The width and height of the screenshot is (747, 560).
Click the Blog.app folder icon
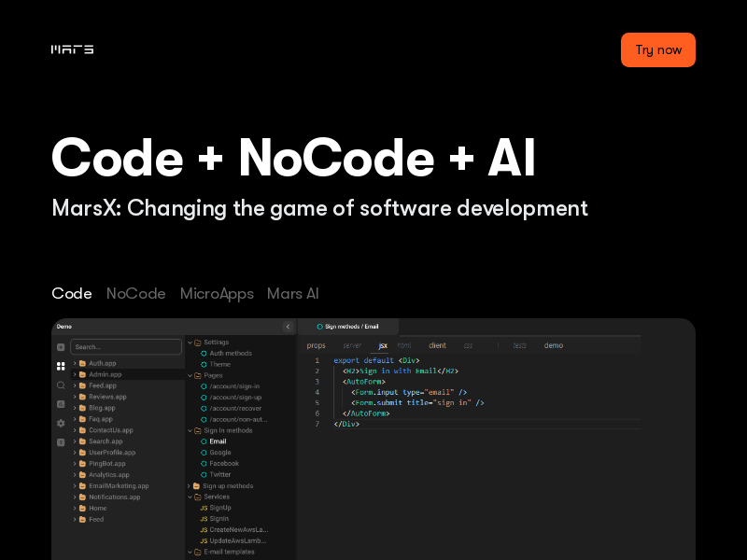(x=82, y=408)
